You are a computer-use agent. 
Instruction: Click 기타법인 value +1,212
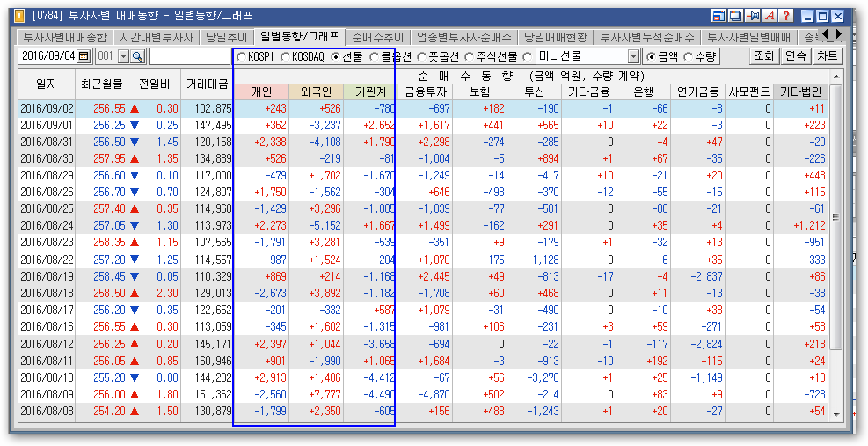pyautogui.click(x=809, y=226)
